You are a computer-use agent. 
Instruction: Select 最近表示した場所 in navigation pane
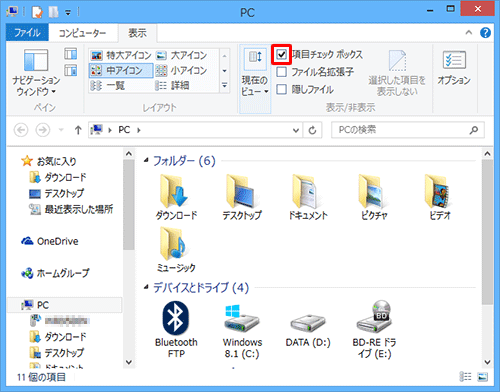[71, 209]
